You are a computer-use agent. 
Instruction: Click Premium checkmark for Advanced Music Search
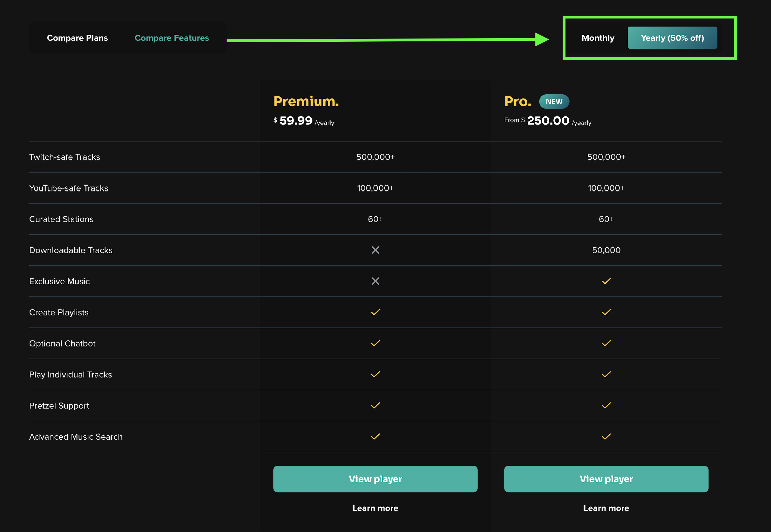375,436
